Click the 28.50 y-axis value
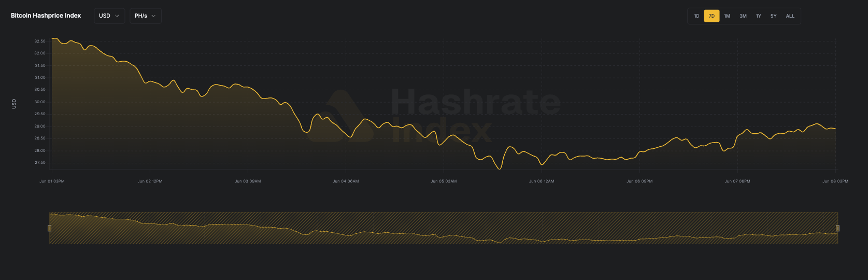Image resolution: width=868 pixels, height=280 pixels. coord(40,138)
